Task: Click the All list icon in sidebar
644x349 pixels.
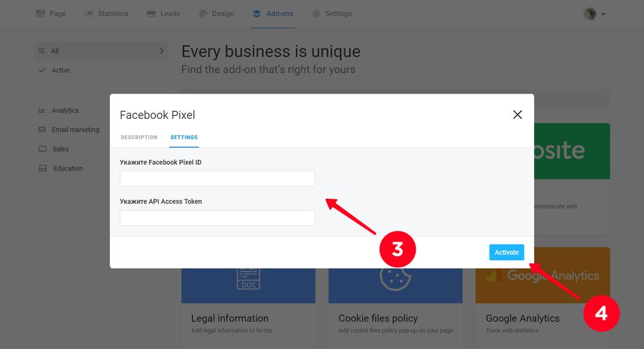Action: pyautogui.click(x=42, y=51)
